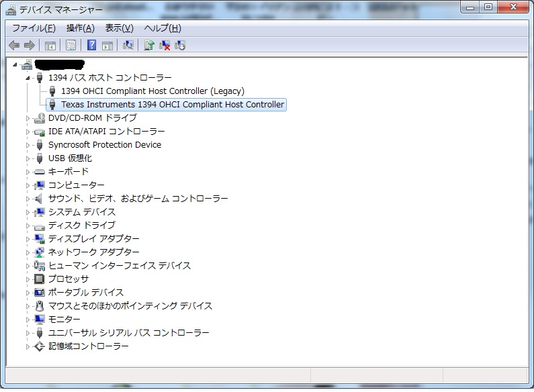The width and height of the screenshot is (534, 392).
Task: Open the ヘルプ(H) menu
Action: 163,28
